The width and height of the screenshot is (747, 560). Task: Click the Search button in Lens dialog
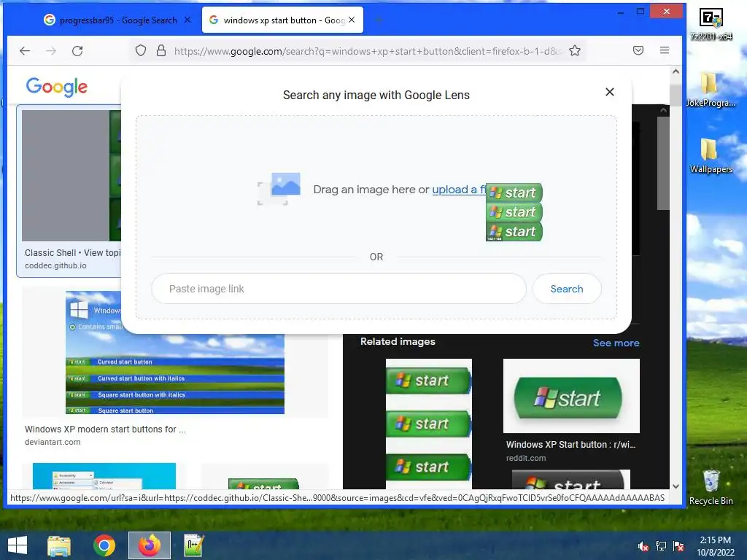tap(567, 289)
